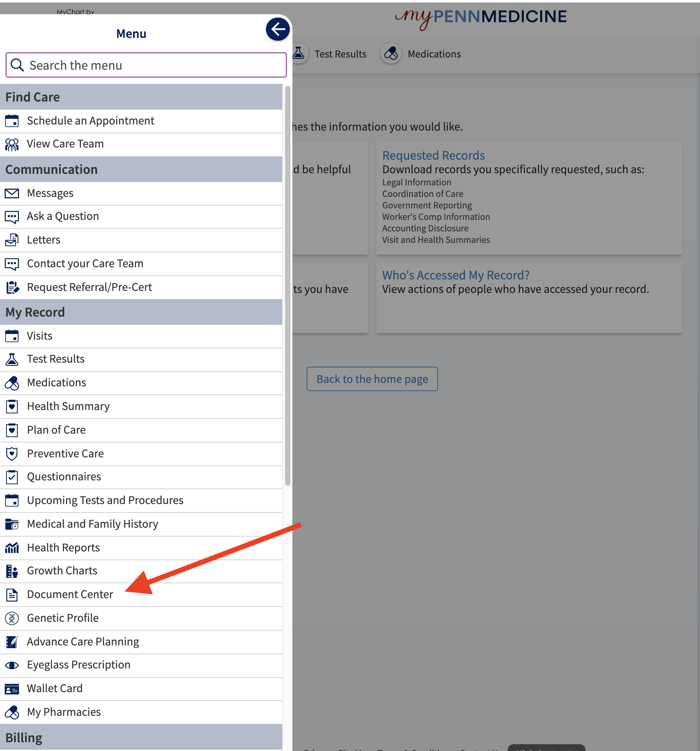Open Questionnaires

pos(141,477)
